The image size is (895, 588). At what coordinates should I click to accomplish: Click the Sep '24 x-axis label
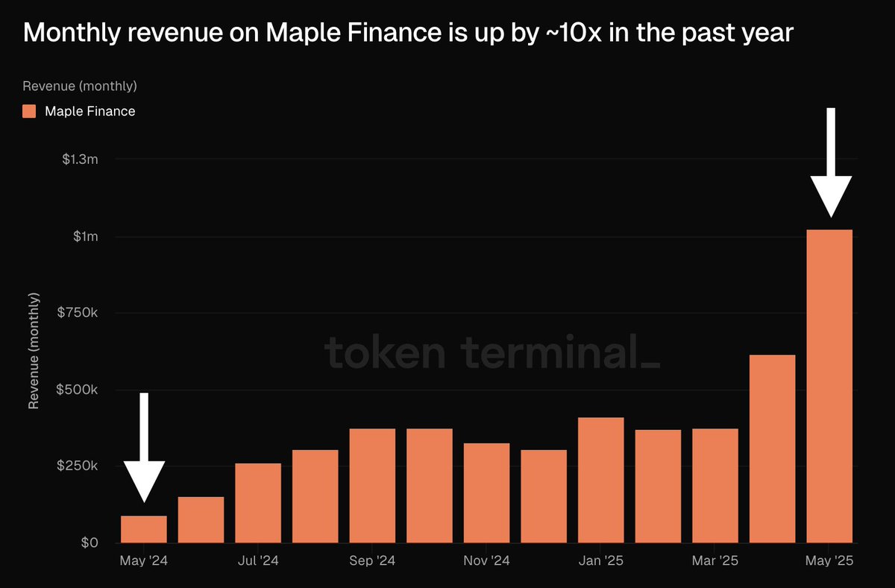click(x=371, y=560)
